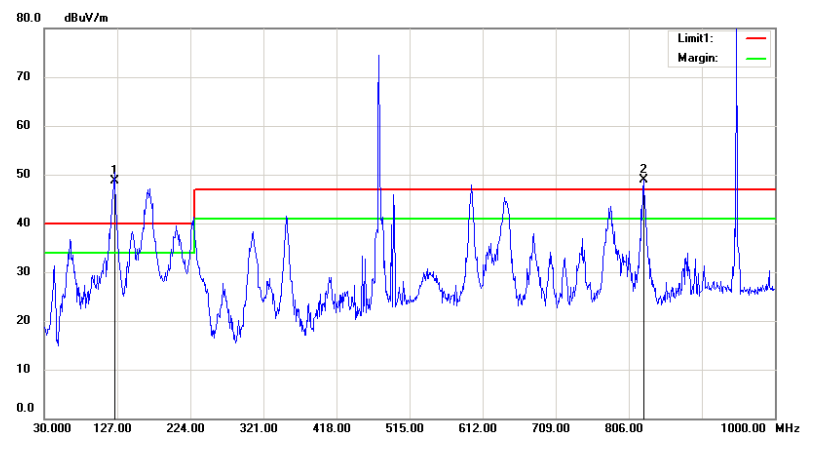The image size is (813, 459).
Task: Click the vertical step in the red limit line
Action: click(194, 206)
